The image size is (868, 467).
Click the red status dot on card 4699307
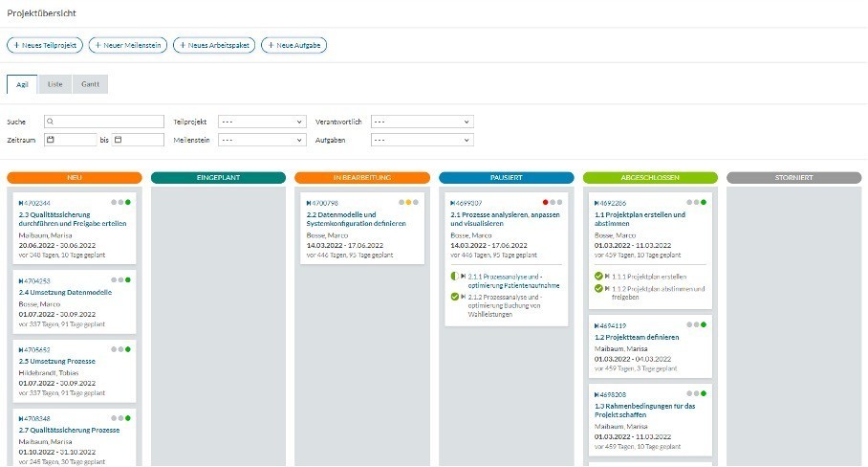(545, 202)
